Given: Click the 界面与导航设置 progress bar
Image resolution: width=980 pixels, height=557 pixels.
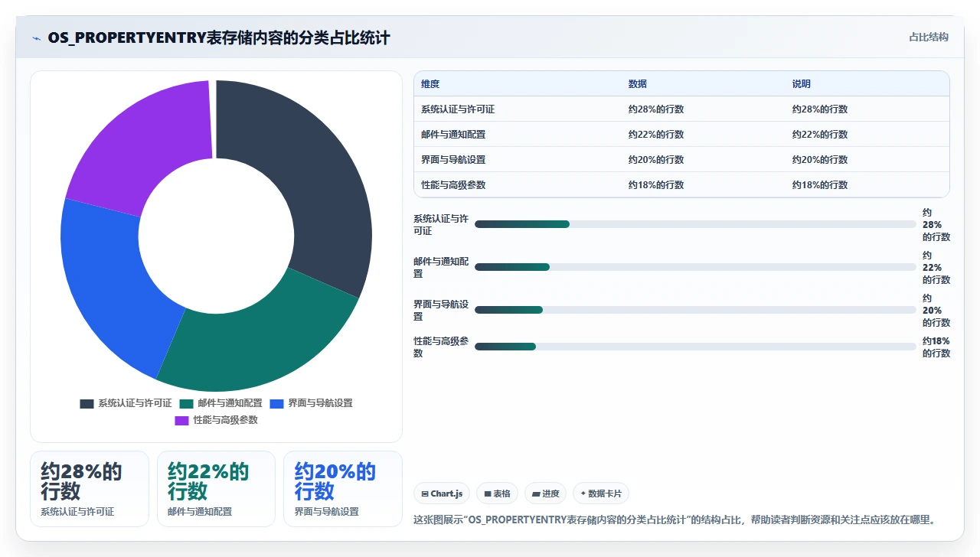Looking at the screenshot, I should 695,310.
